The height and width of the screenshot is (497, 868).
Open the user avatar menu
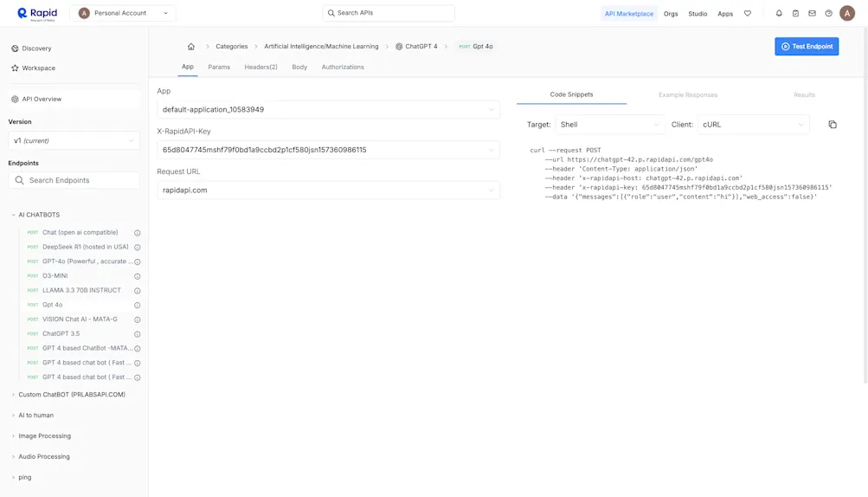click(847, 13)
